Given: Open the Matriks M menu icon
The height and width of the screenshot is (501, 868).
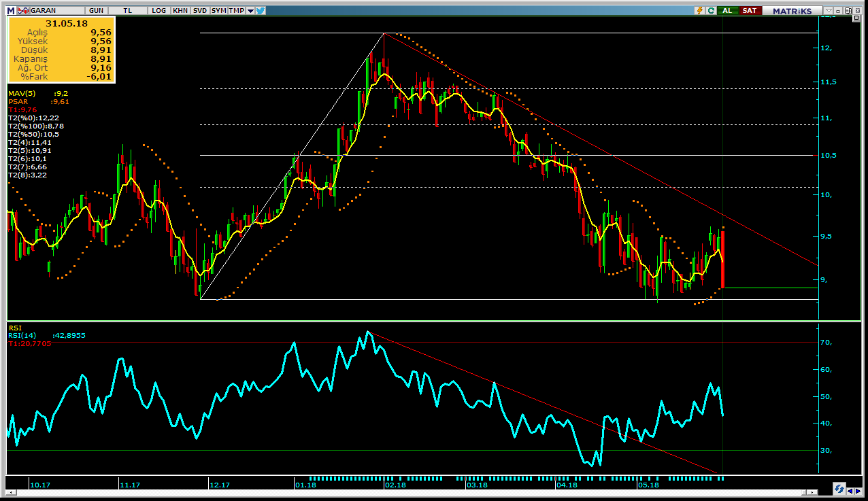Looking at the screenshot, I should (11, 11).
